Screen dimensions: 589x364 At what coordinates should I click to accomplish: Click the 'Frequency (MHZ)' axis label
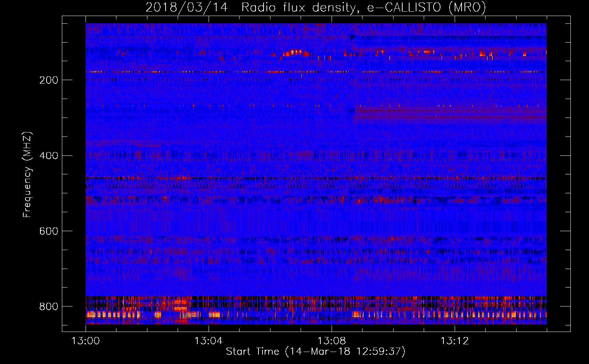[x=27, y=174]
